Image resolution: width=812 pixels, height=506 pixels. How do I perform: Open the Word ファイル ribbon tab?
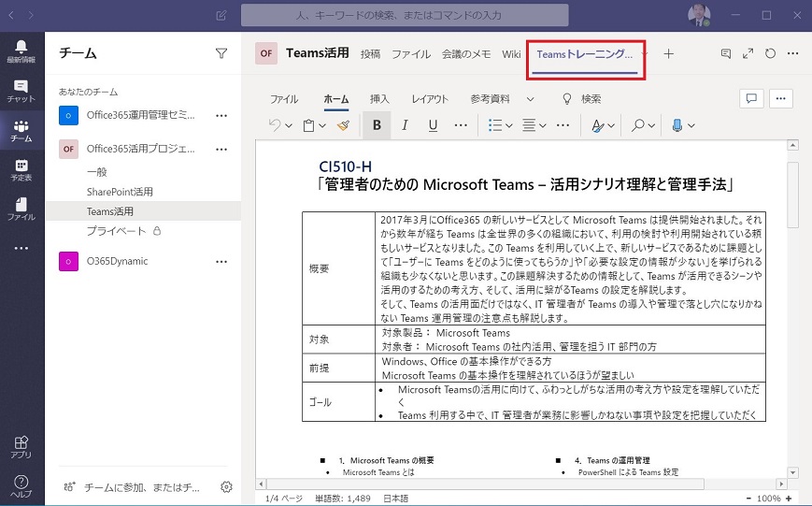tap(284, 98)
